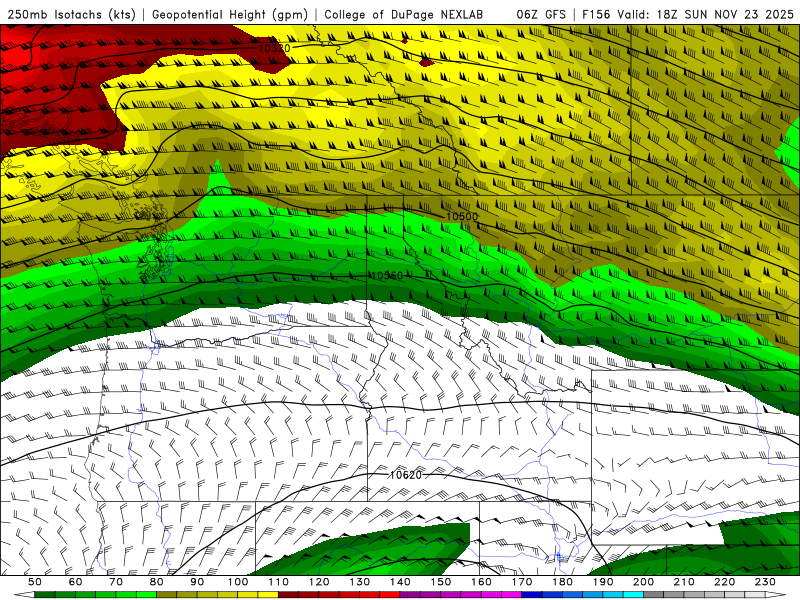The width and height of the screenshot is (800, 600).
Task: Click the 100 value on the color scale
Action: 238,582
